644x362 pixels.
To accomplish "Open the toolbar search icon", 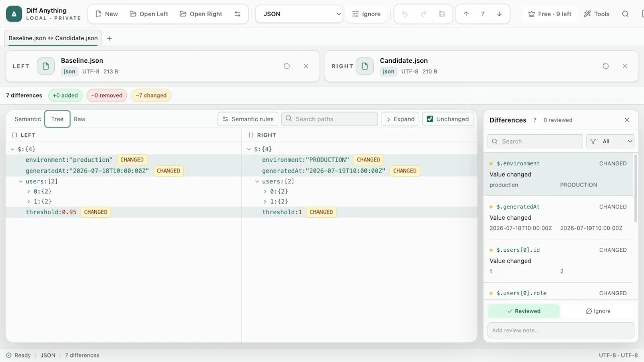I will point(625,14).
